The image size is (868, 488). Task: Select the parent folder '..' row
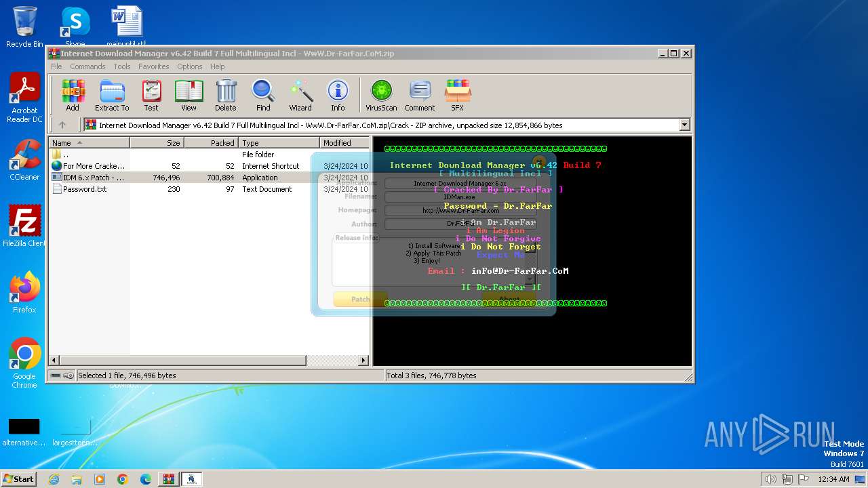coord(209,155)
